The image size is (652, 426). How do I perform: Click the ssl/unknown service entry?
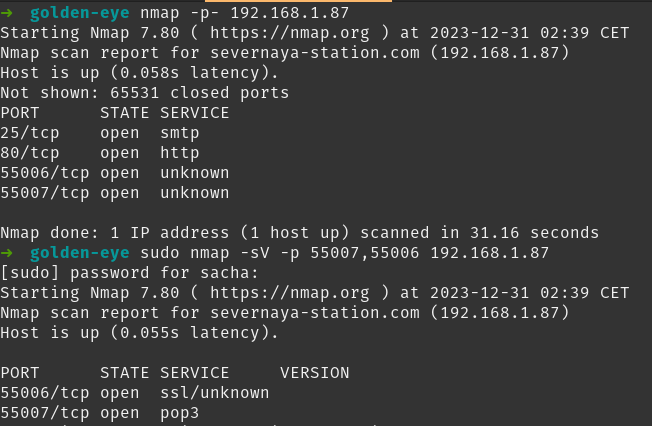215,393
